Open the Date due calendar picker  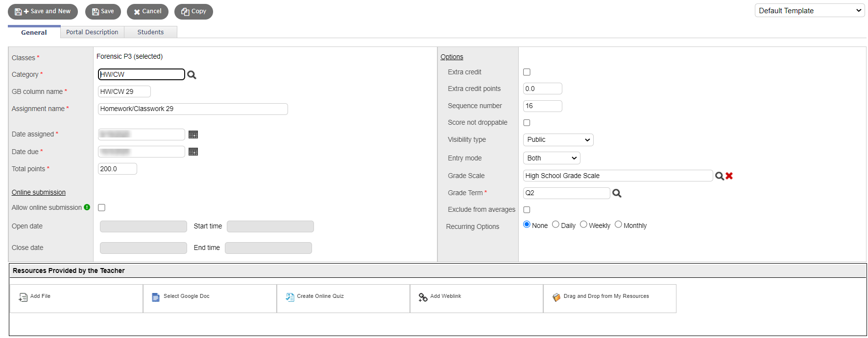point(193,152)
